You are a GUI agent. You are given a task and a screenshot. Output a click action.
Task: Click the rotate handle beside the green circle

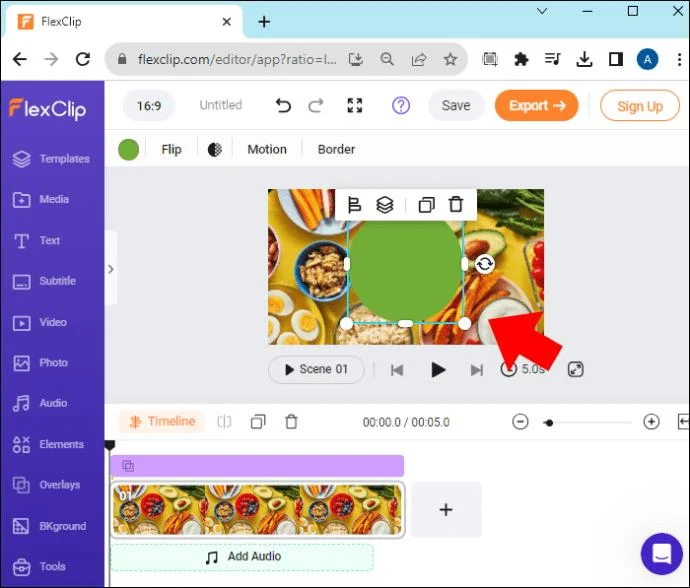pos(484,264)
